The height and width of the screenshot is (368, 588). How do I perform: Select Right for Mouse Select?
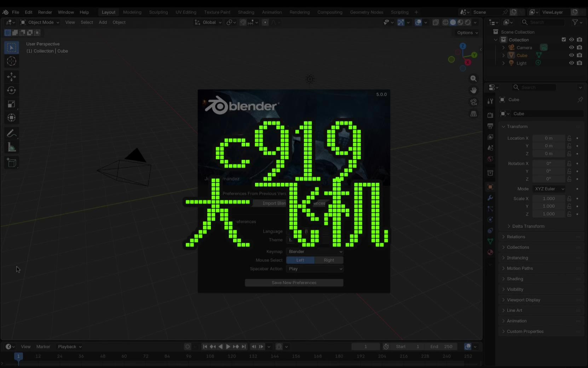tap(329, 260)
